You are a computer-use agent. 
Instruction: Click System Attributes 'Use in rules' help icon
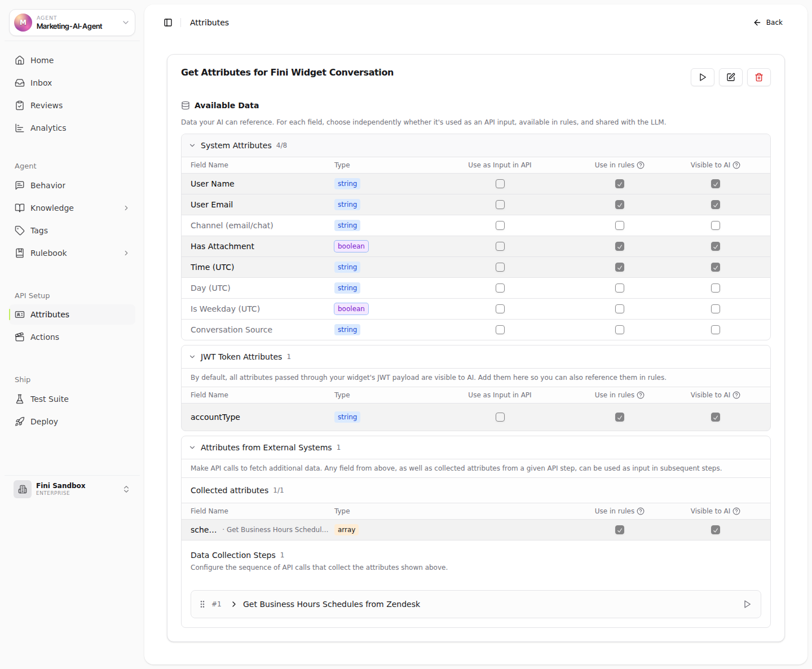[x=641, y=165]
